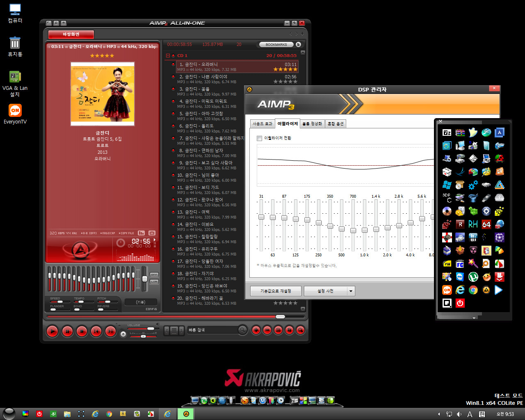Image resolution: width=525 pixels, height=420 pixels.
Task: Switch to 사운드 효과 tab
Action: pos(262,124)
